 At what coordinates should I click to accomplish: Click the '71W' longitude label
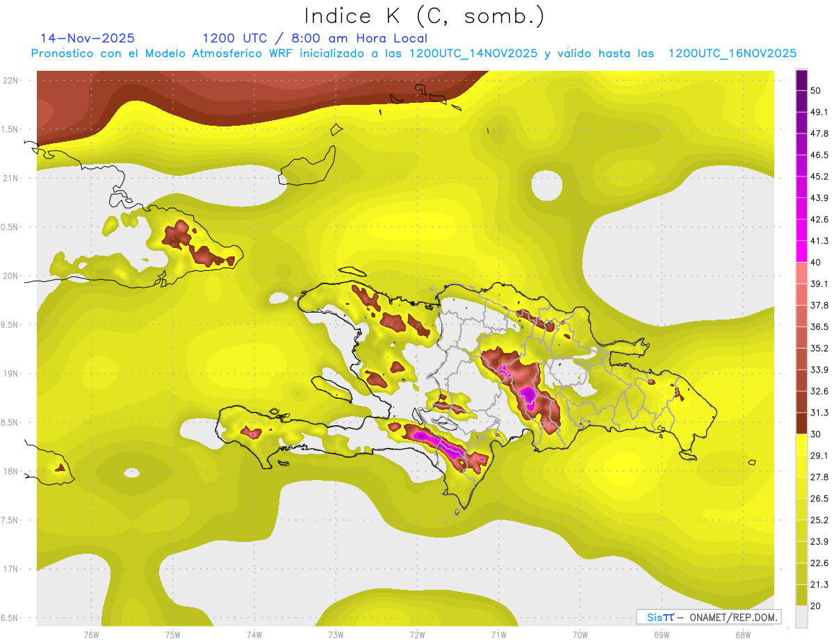(x=498, y=635)
